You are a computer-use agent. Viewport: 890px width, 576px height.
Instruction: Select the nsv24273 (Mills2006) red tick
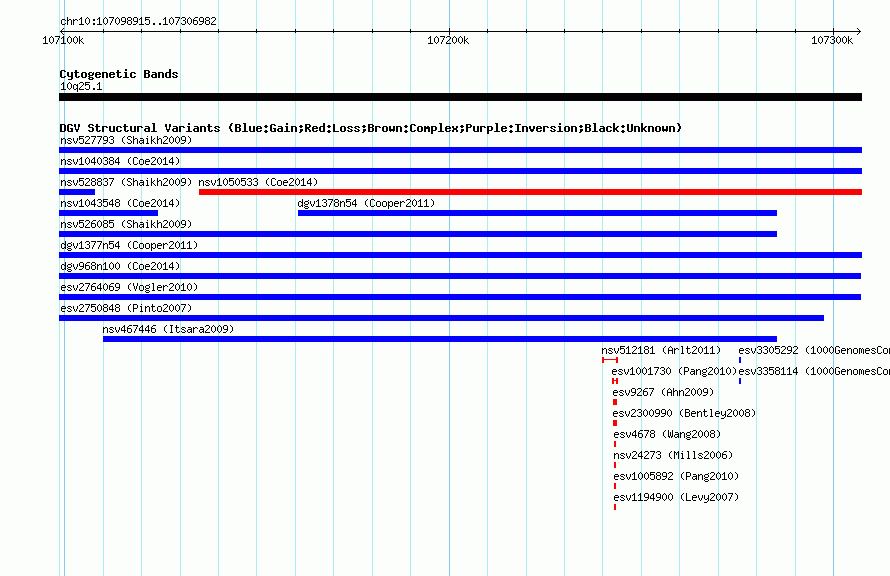click(615, 465)
